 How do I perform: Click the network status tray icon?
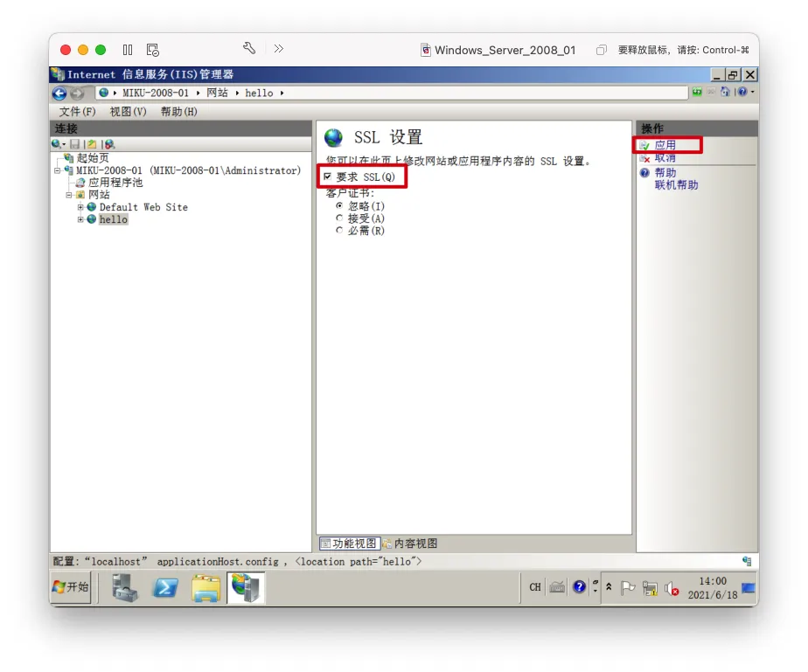(x=651, y=588)
